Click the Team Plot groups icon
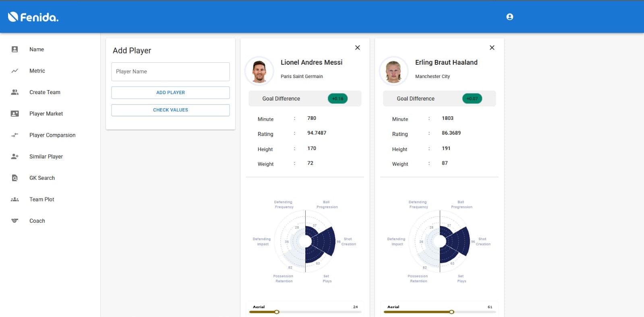The image size is (644, 317). click(x=15, y=200)
